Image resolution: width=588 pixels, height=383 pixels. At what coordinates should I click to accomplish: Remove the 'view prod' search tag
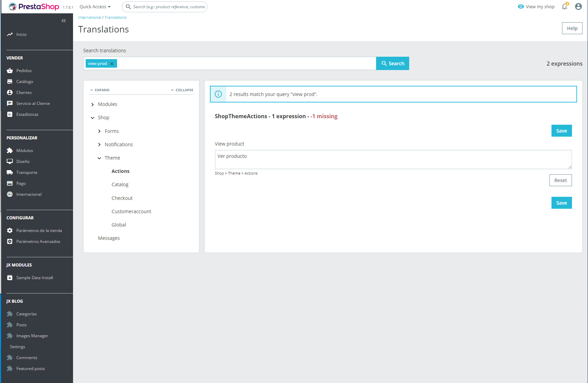pyautogui.click(x=112, y=64)
